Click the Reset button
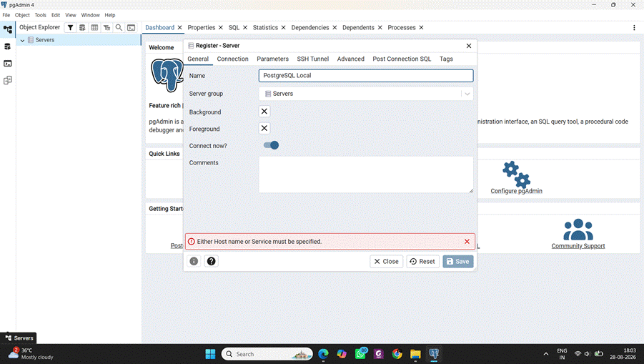The height and width of the screenshot is (364, 644). 422,261
